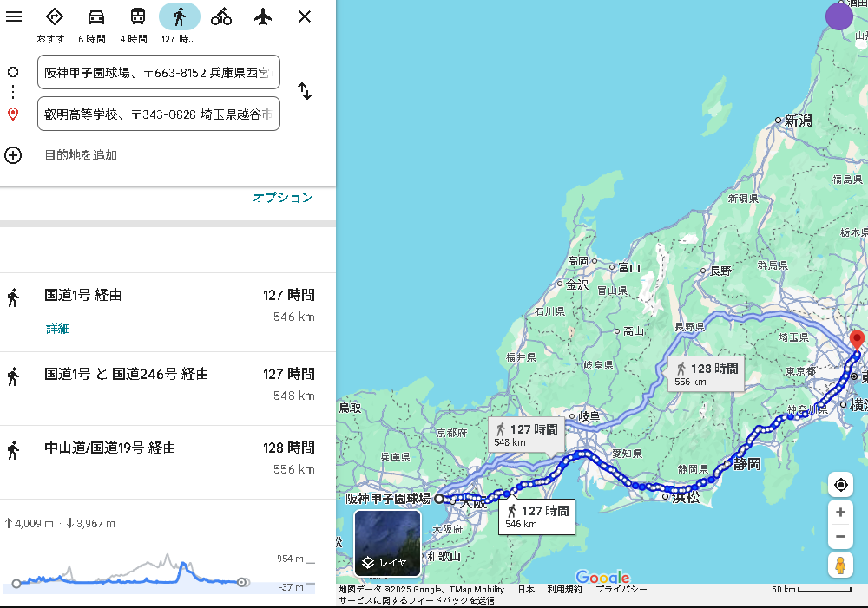Switch to flights travel mode
This screenshot has height=608, width=868.
[x=263, y=16]
